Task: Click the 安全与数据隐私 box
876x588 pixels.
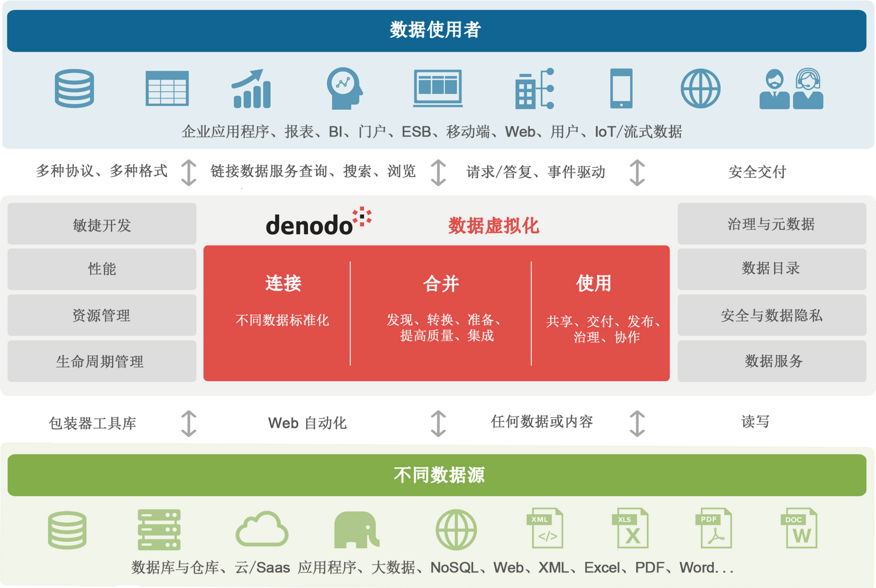Action: 771,315
